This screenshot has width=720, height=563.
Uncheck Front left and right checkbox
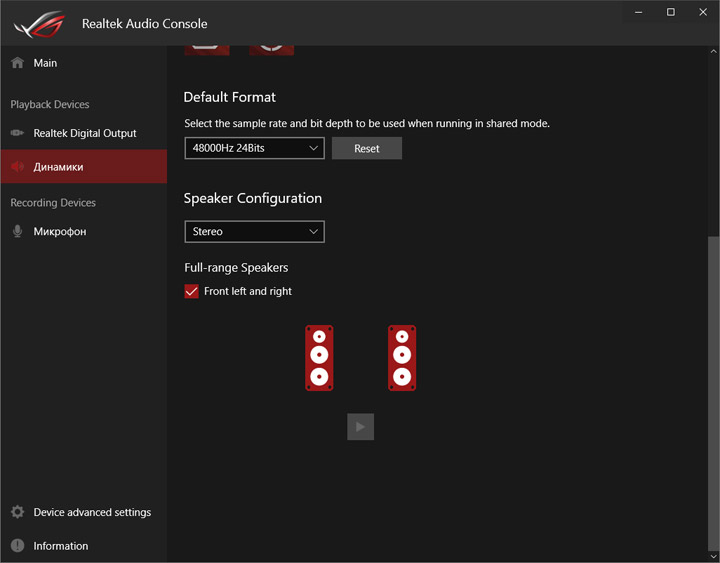[x=192, y=291]
